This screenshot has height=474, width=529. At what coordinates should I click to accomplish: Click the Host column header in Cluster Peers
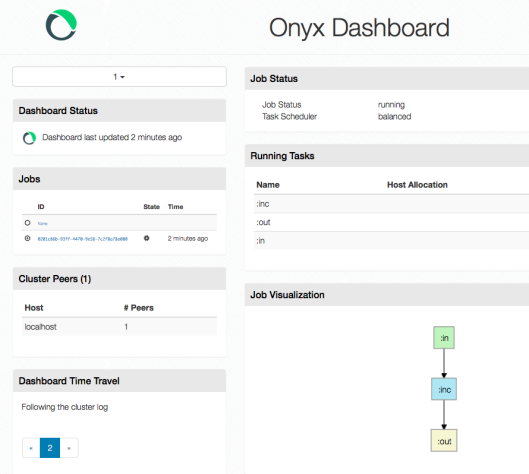tap(34, 308)
